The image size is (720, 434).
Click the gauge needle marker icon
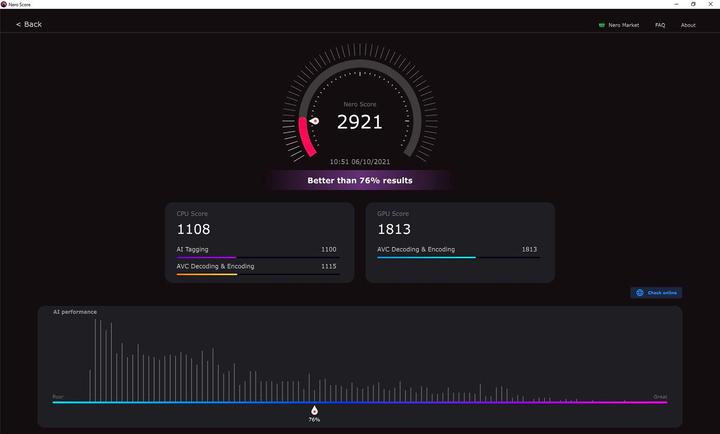314,121
